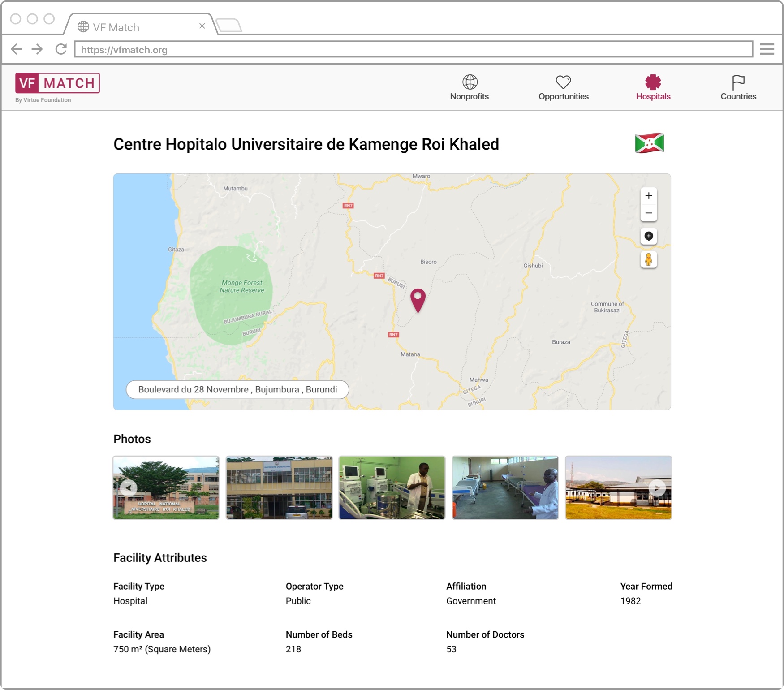Zoom out on the map
Viewport: 784px width, 690px height.
tap(648, 213)
